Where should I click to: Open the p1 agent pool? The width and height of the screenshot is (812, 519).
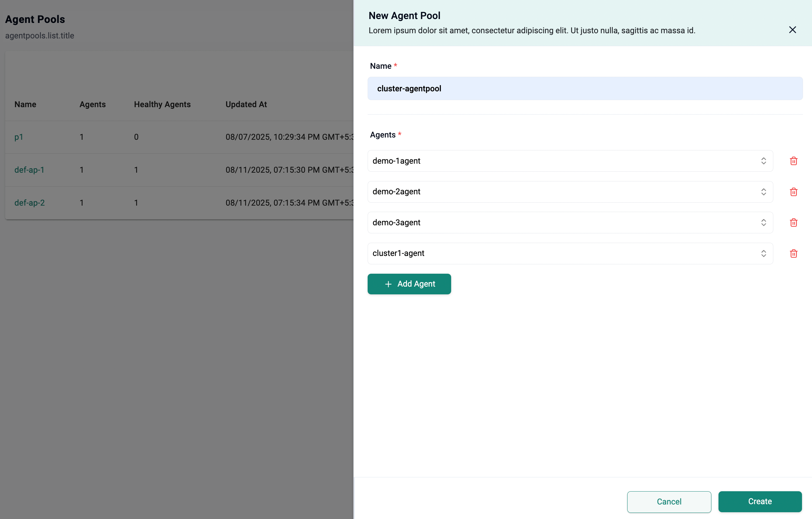coord(19,137)
